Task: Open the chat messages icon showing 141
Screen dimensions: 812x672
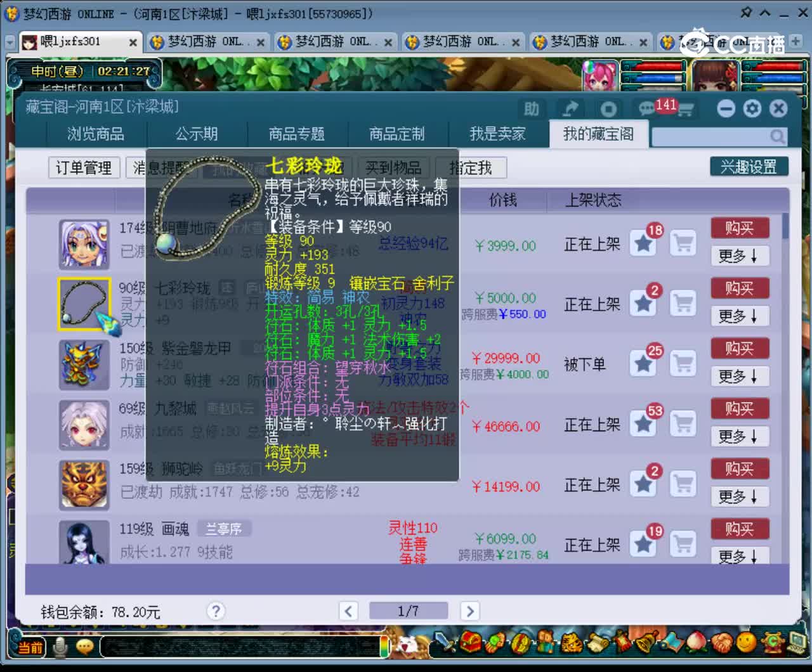Action: coord(646,109)
